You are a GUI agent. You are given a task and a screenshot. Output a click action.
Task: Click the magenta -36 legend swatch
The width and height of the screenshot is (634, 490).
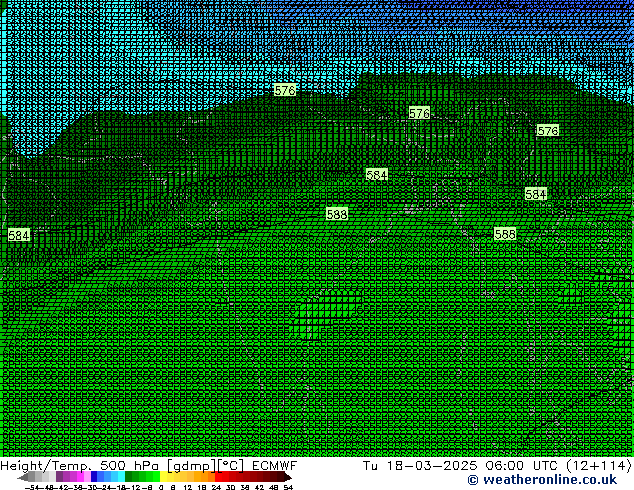click(x=80, y=477)
